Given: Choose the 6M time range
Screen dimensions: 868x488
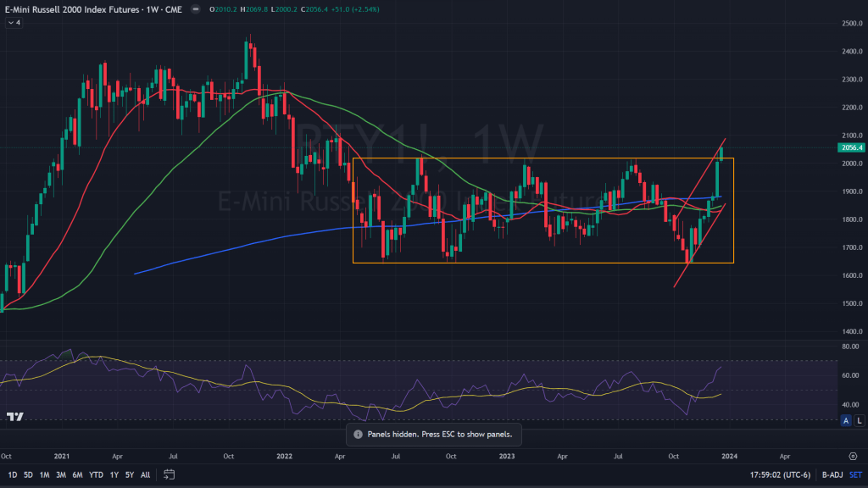Looking at the screenshot, I should pyautogui.click(x=77, y=474).
